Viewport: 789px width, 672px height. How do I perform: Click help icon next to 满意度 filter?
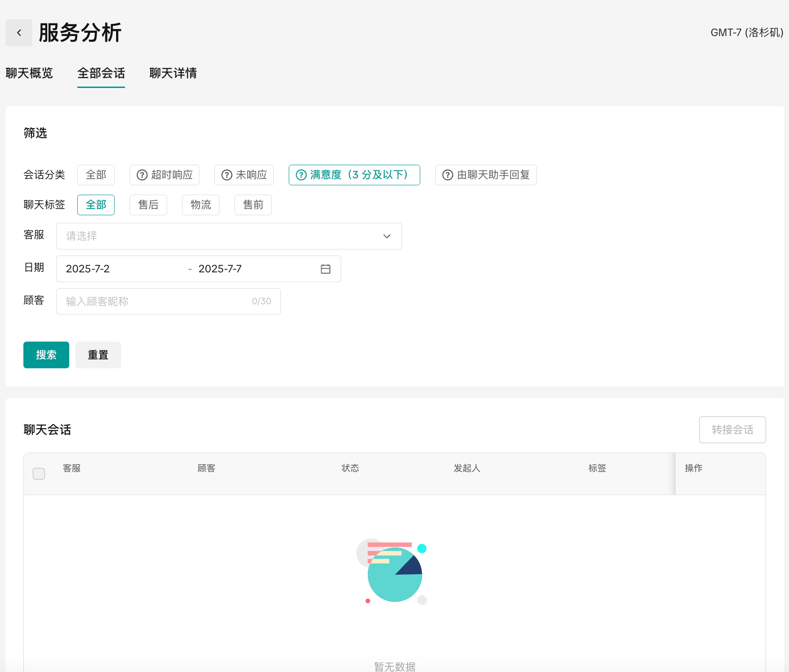[301, 175]
